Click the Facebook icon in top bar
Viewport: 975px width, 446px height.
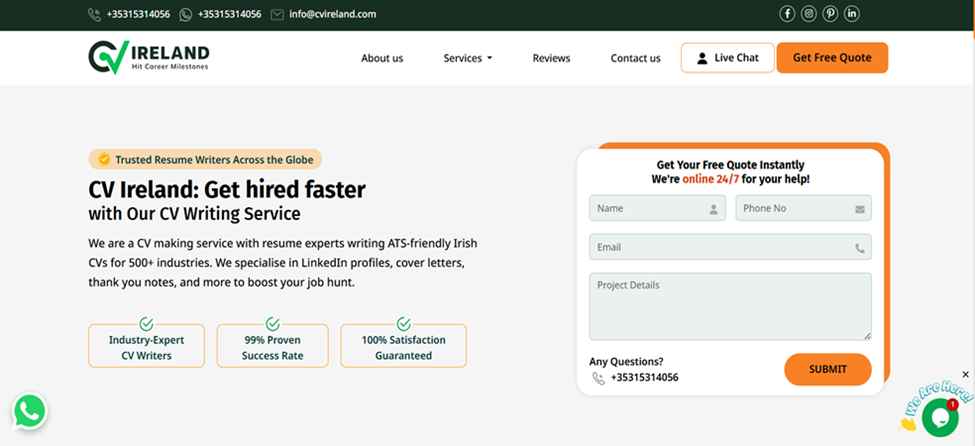click(787, 14)
